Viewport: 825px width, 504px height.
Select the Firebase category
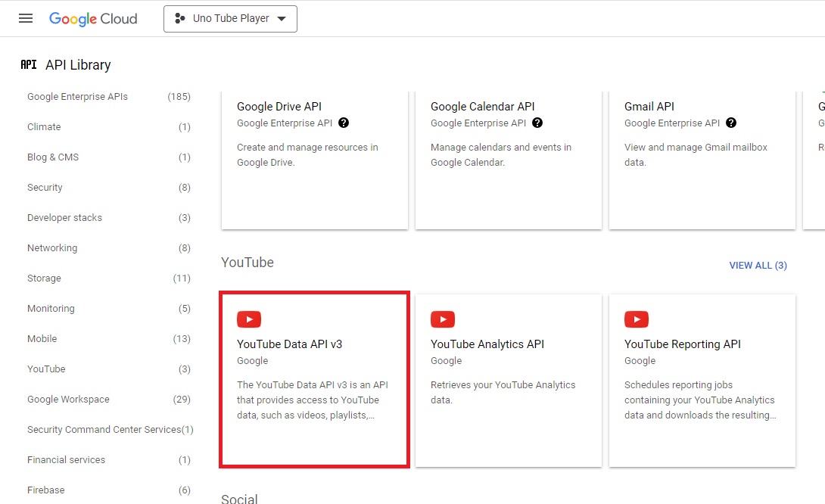tap(46, 490)
